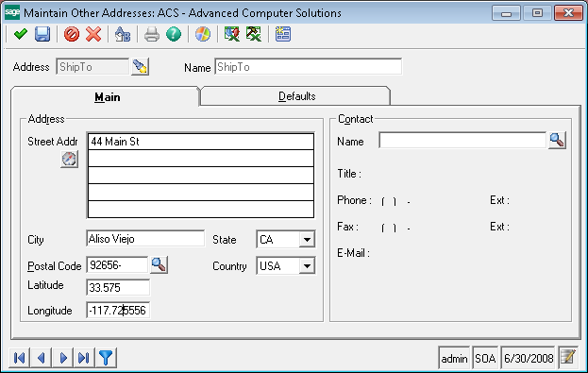Expand the State dropdown showing CA
The width and height of the screenshot is (588, 373).
[307, 240]
